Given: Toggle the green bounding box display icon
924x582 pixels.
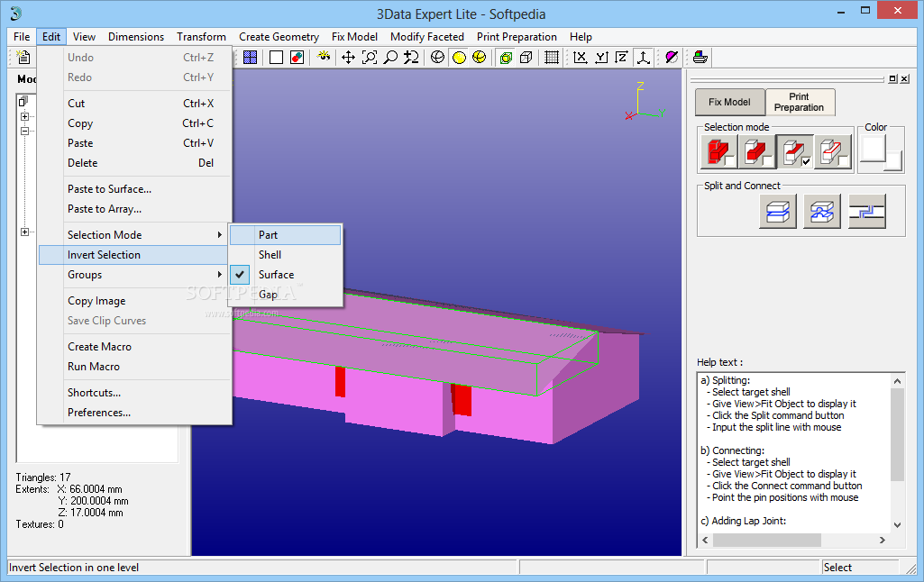Looking at the screenshot, I should [x=506, y=57].
